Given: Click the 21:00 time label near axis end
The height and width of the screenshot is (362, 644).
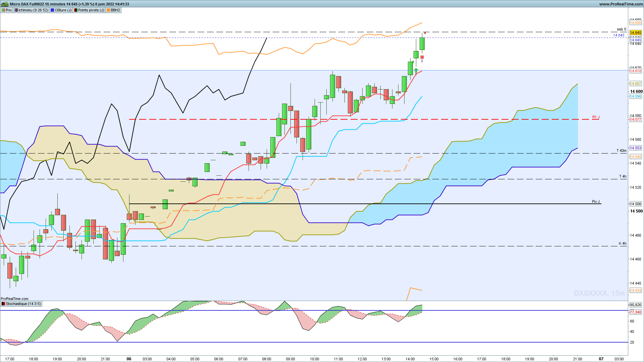Looking at the screenshot, I should tap(578, 359).
